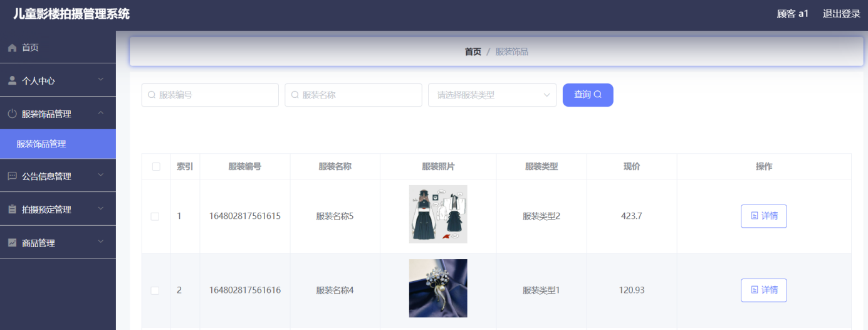
Task: Click the chart icon beside 商品管理
Action: click(x=12, y=243)
